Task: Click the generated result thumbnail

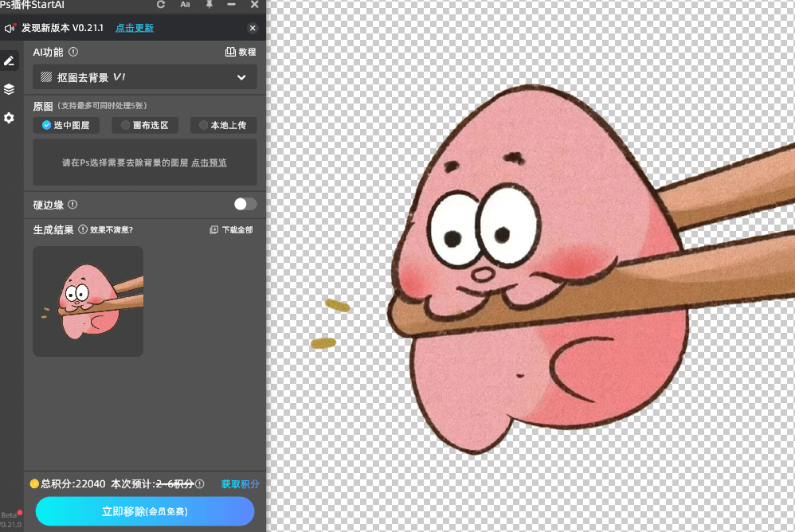Action: pyautogui.click(x=88, y=301)
